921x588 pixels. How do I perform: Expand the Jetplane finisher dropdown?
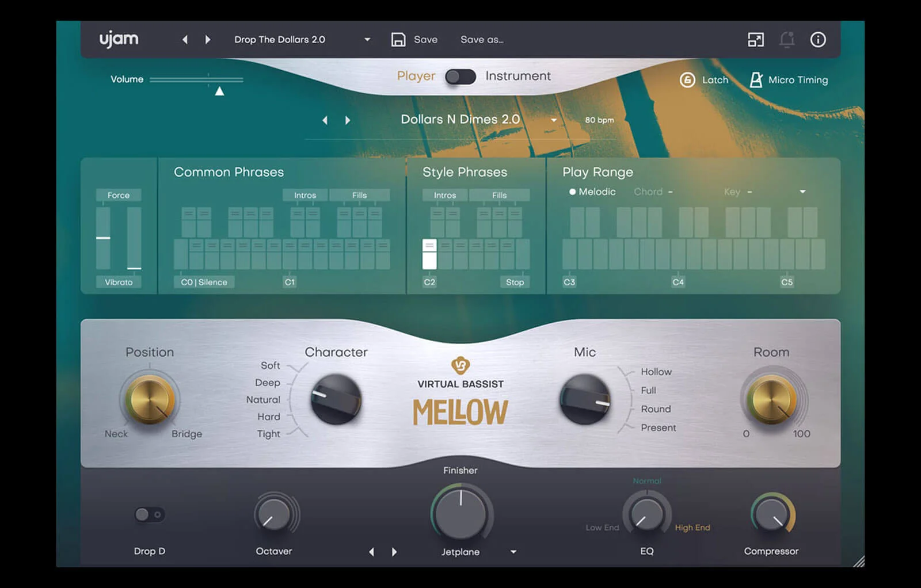pos(513,552)
